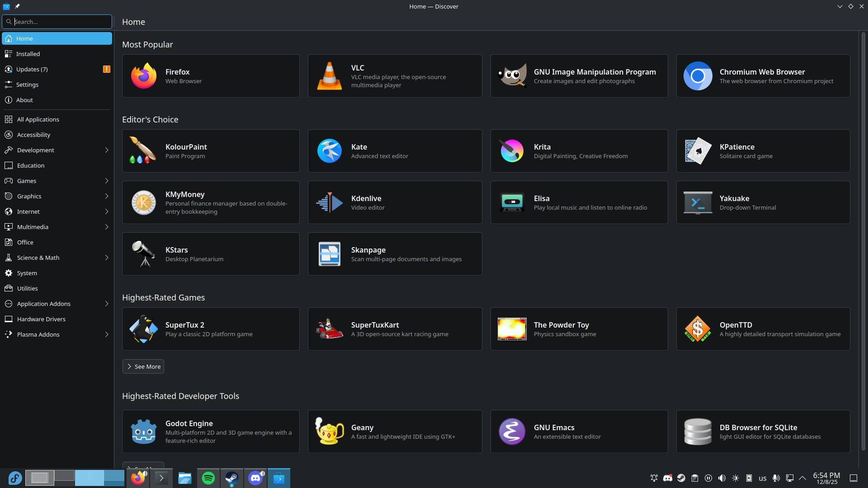The height and width of the screenshot is (488, 868).
Task: Expand the Plasma Addons submenu arrow
Action: point(107,334)
